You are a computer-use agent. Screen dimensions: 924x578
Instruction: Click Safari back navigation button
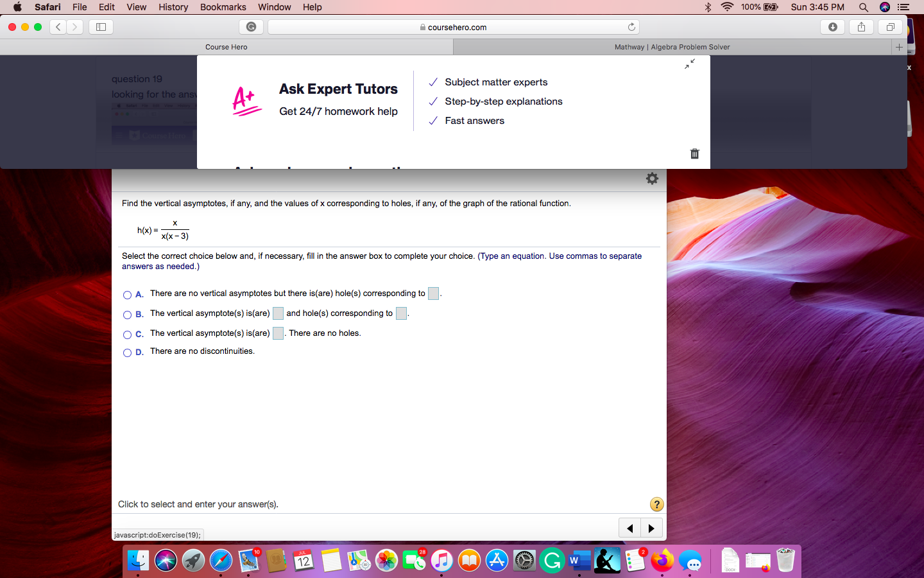(58, 27)
